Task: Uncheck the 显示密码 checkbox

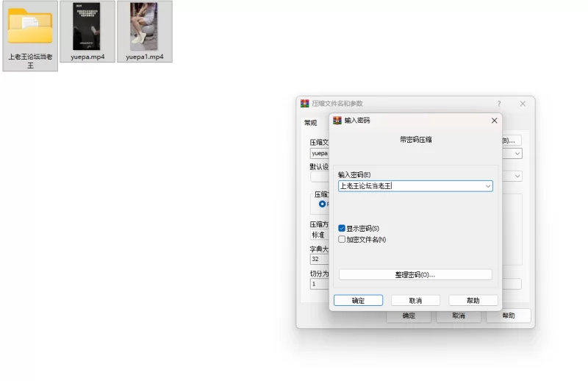Action: (x=342, y=229)
